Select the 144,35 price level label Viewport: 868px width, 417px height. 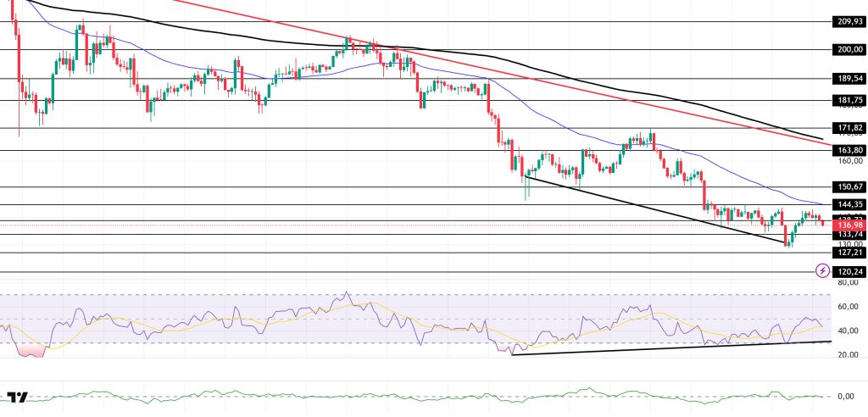click(x=849, y=204)
